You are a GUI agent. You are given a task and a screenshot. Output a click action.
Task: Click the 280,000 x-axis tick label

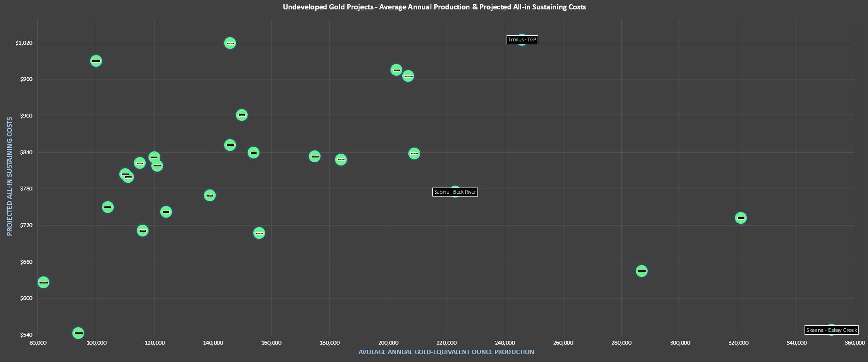click(x=621, y=343)
